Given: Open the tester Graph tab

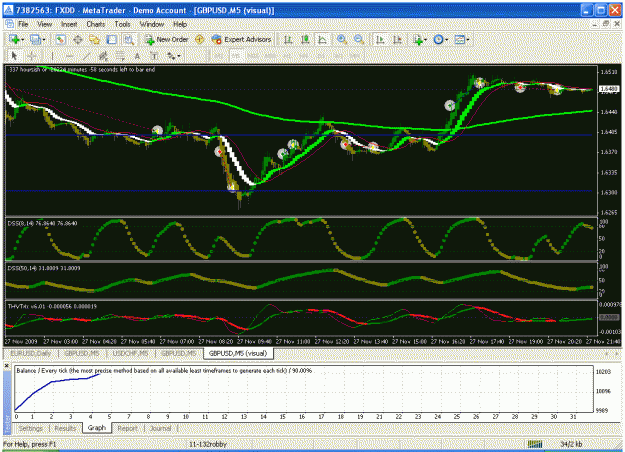Looking at the screenshot, I should [x=97, y=428].
